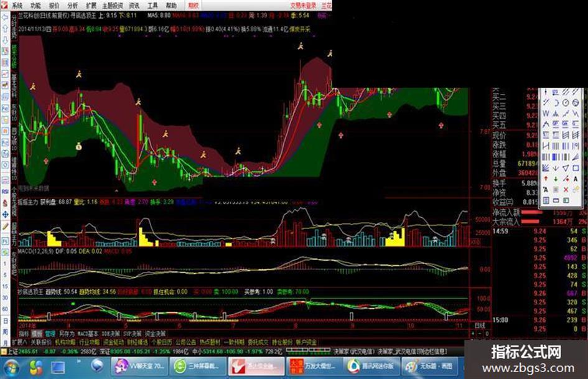Click the pencil draw sidebar icon

pos(5,227)
